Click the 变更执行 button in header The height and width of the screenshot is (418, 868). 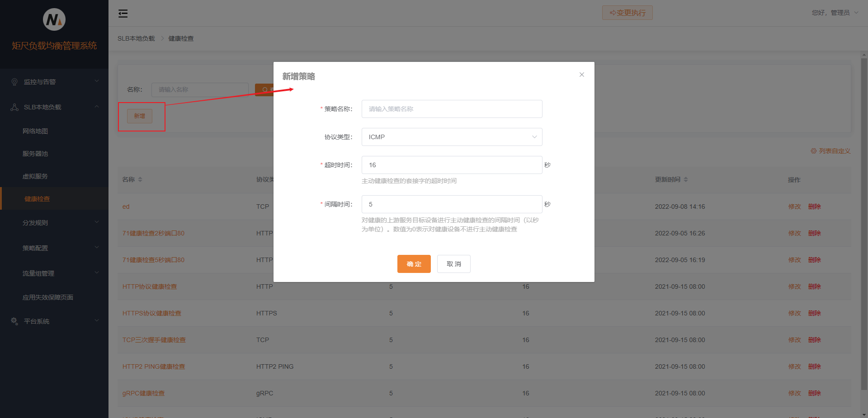[627, 13]
